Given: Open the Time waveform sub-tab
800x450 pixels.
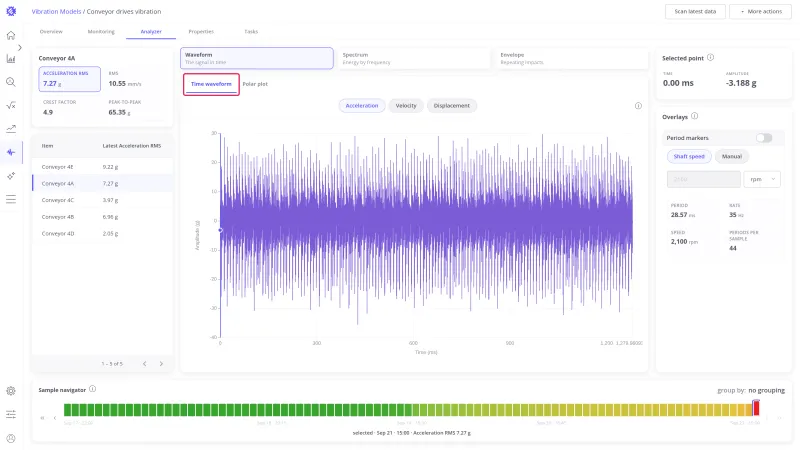Looking at the screenshot, I should [x=211, y=84].
